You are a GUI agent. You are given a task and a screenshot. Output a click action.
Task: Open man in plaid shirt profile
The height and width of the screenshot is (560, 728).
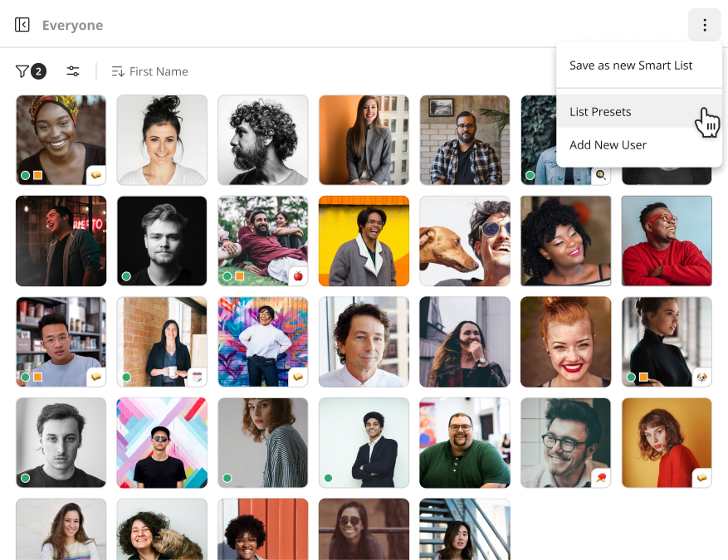point(465,139)
